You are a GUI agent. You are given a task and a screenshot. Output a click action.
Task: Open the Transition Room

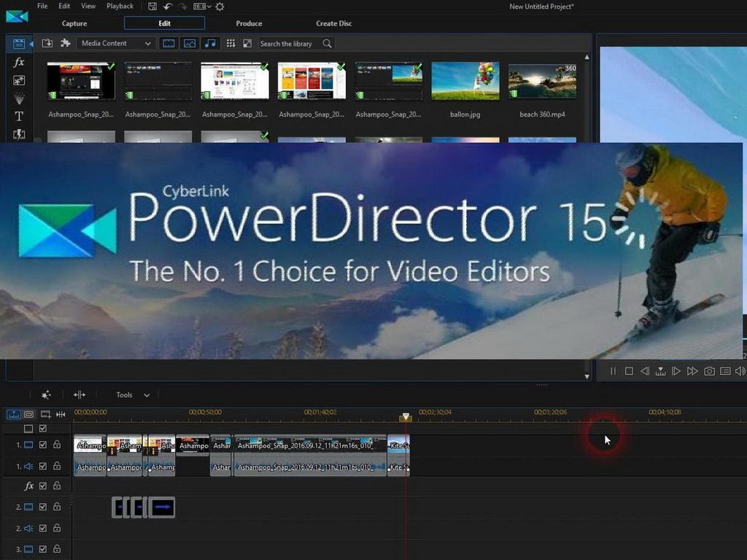[x=19, y=134]
